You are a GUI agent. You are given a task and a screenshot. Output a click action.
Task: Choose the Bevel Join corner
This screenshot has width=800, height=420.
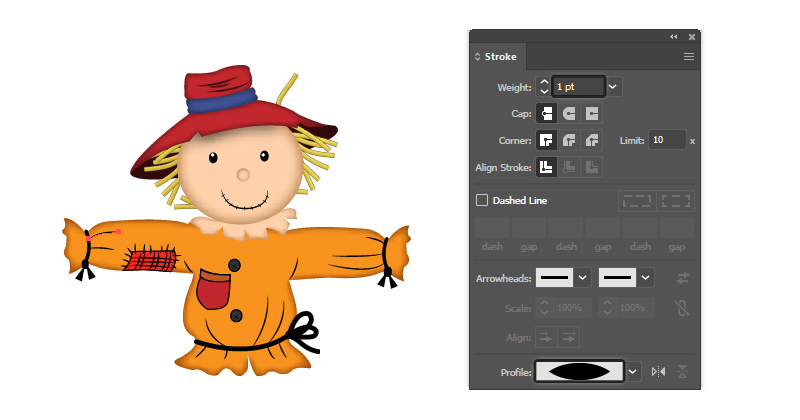(592, 140)
